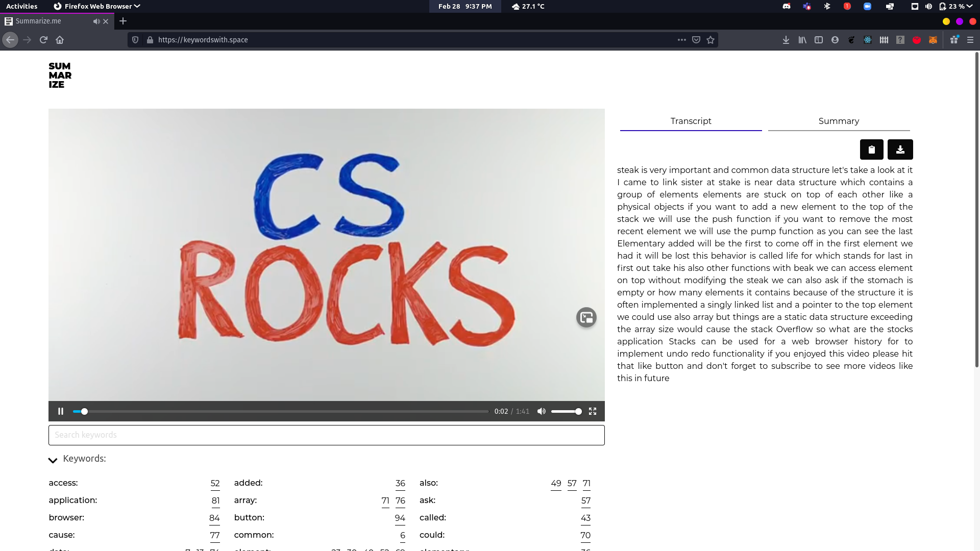Viewport: 980px width, 551px height.
Task: Collapse the Keywords section
Action: point(53,460)
